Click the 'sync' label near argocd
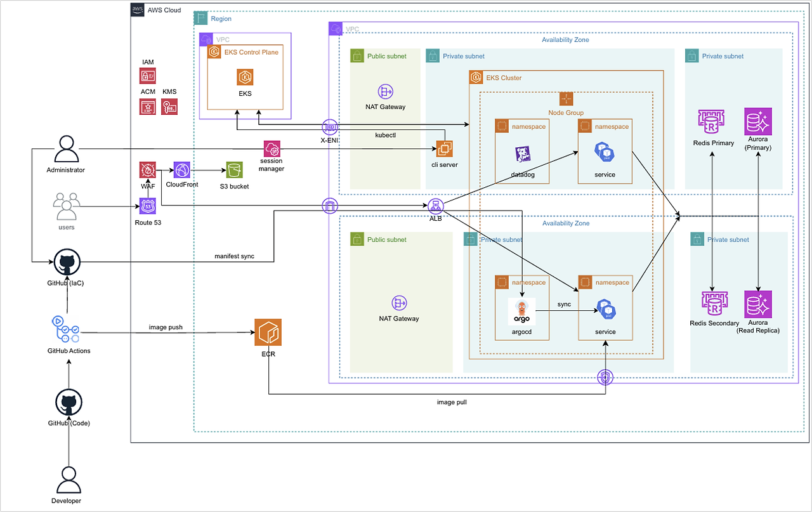This screenshot has width=812, height=512. 564,305
